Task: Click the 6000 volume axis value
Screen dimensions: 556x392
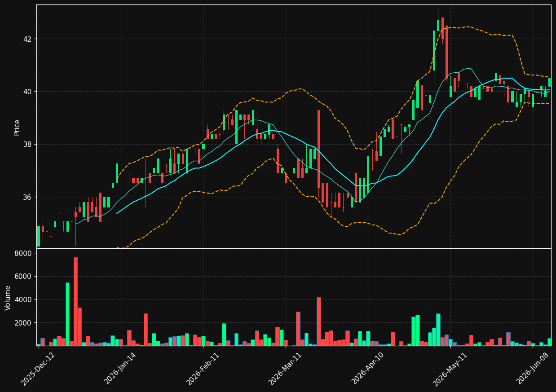Action: point(24,277)
